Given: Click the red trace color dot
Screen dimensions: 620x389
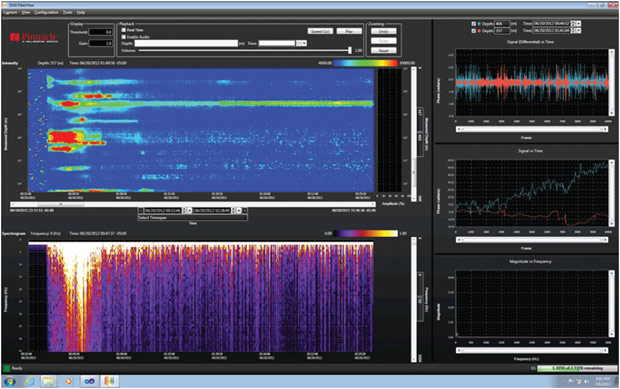Looking at the screenshot, I should click(x=479, y=30).
